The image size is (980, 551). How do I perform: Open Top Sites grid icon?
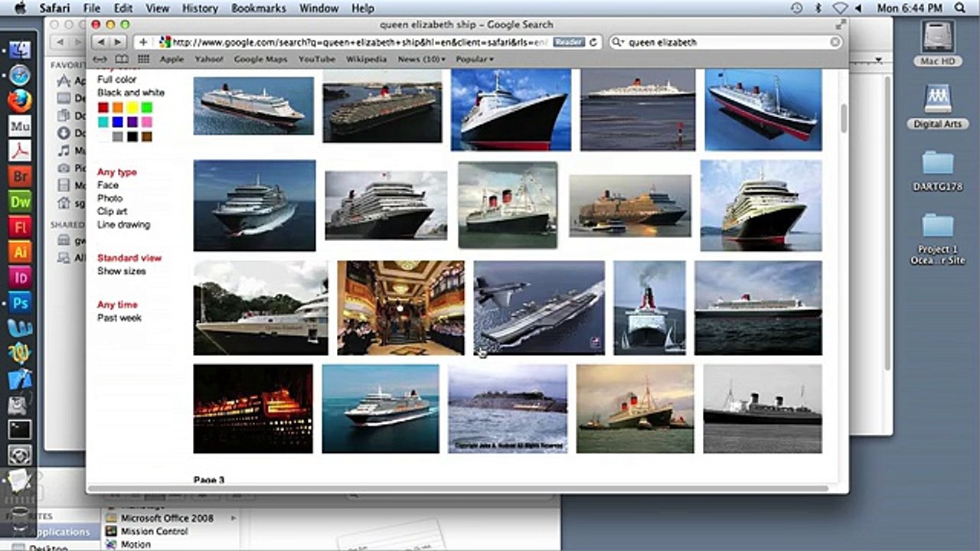click(143, 59)
